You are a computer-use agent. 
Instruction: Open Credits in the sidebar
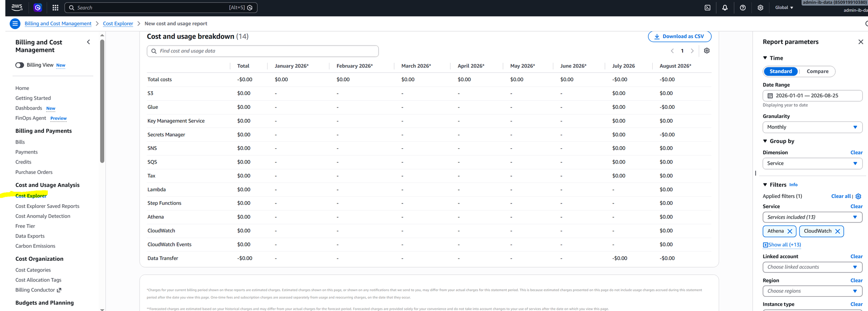point(23,162)
